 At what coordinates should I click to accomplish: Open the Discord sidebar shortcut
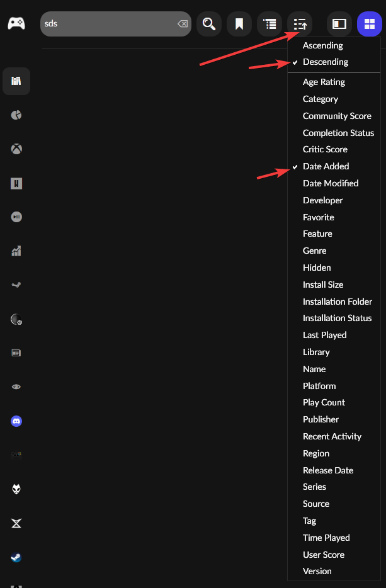pyautogui.click(x=16, y=421)
